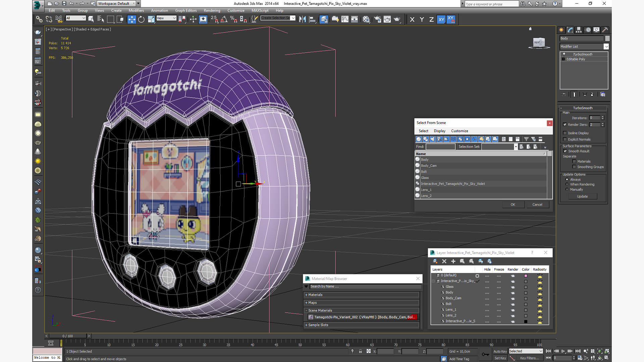Enable Explicit Normals checkbox
The height and width of the screenshot is (362, 644).
click(565, 139)
